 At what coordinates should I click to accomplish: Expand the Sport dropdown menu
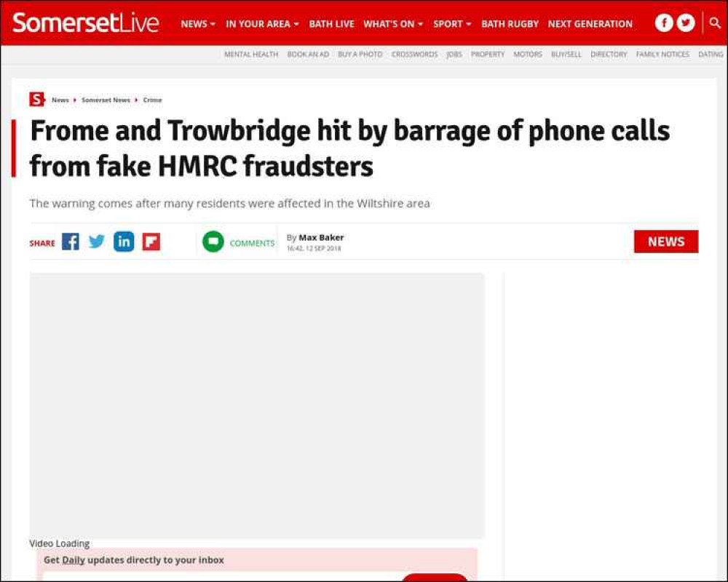coord(452,24)
